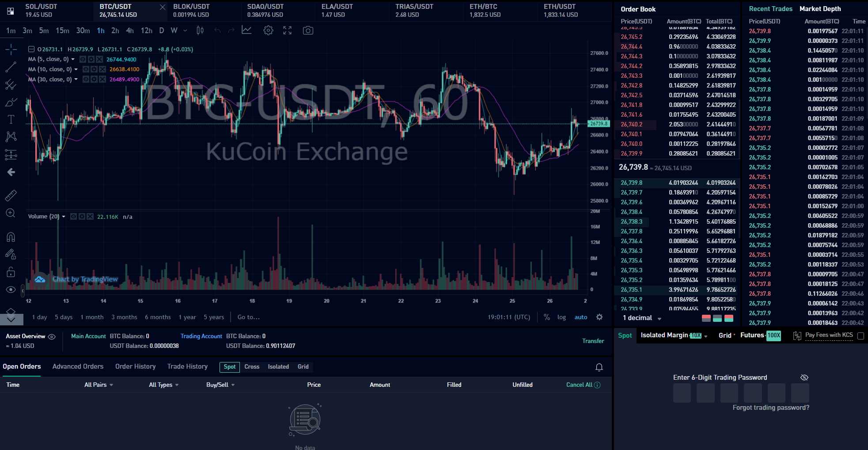The width and height of the screenshot is (868, 450).
Task: Take a chart snapshot with camera icon
Action: tap(308, 31)
